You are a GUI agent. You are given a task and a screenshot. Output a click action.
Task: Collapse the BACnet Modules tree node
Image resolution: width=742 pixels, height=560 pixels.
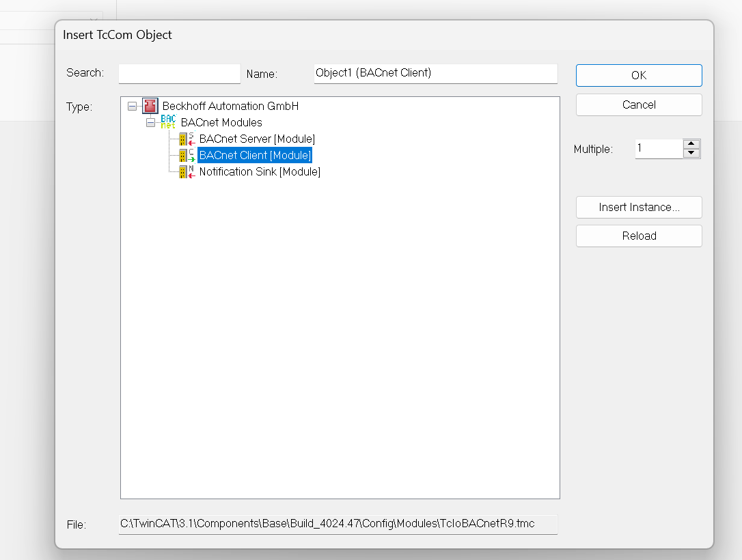150,122
